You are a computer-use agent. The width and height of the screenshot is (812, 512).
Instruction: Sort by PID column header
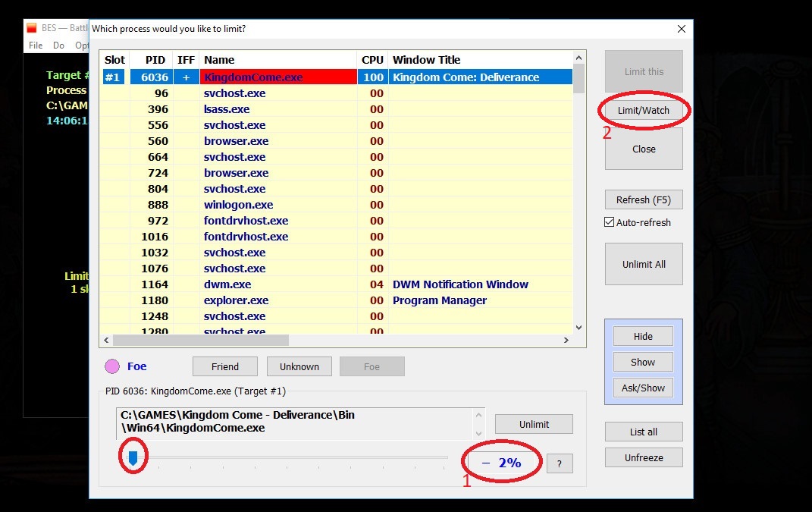[151, 60]
